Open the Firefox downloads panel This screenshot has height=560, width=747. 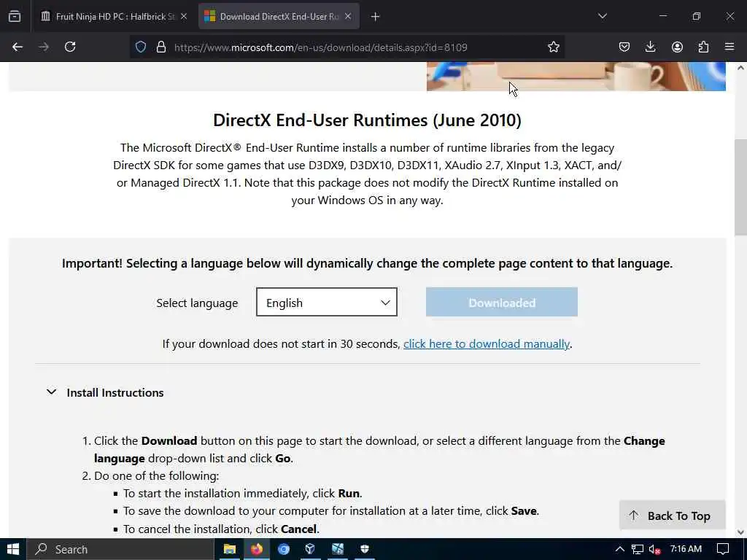pyautogui.click(x=650, y=47)
